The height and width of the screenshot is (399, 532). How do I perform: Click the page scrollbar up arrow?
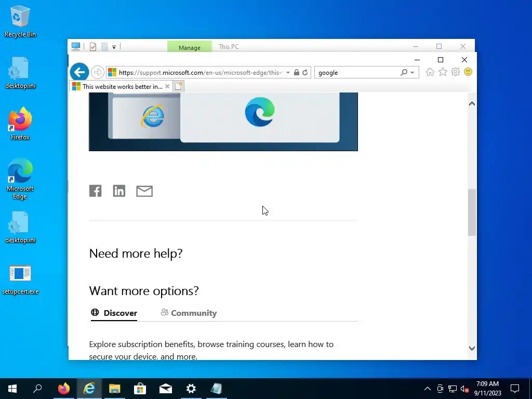(x=472, y=104)
